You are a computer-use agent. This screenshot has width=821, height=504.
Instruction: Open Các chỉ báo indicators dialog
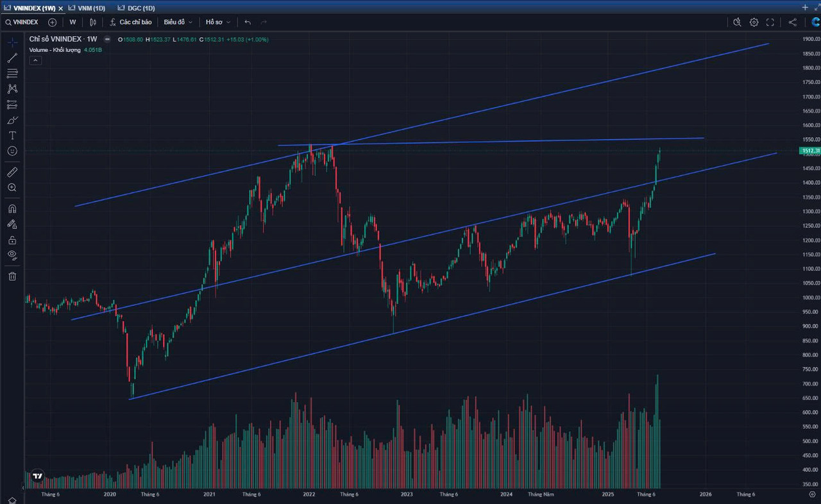coord(131,22)
